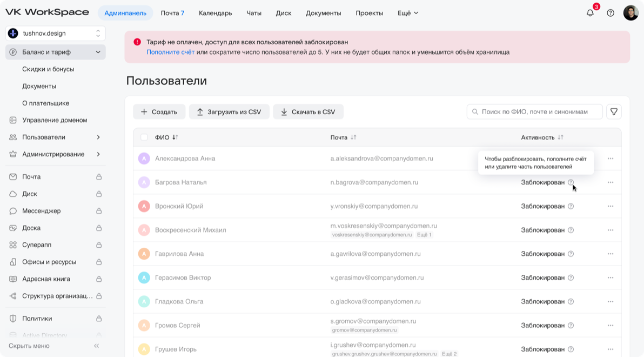
Task: Click lock icon next to Мессенджер
Action: 99,211
